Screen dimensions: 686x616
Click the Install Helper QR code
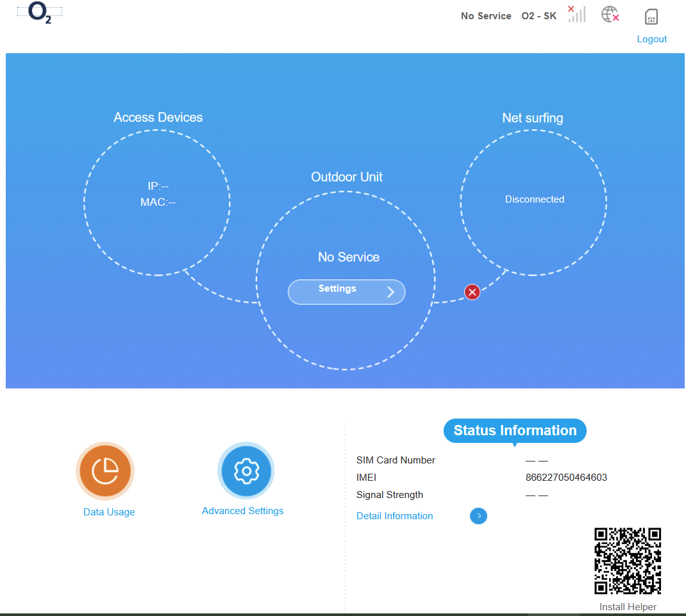pyautogui.click(x=628, y=561)
